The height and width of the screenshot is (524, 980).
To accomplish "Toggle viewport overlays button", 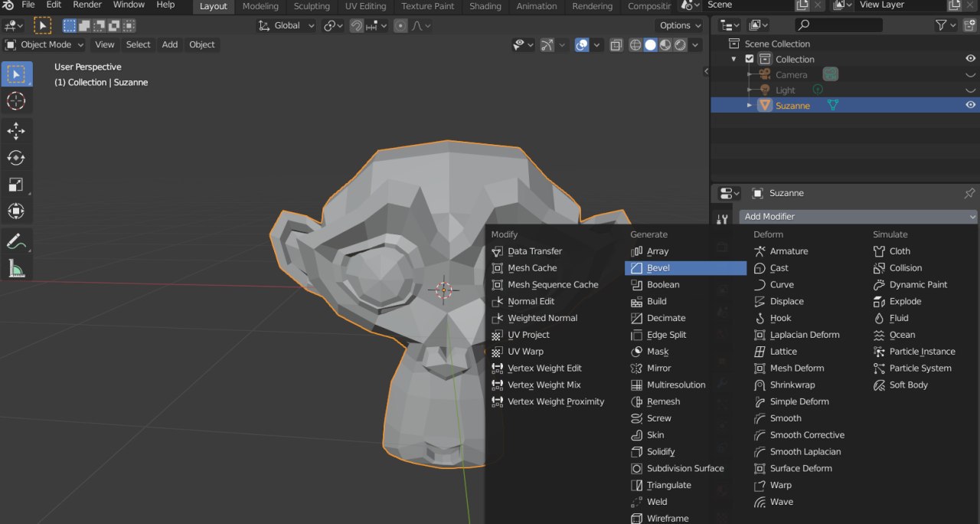I will (582, 45).
